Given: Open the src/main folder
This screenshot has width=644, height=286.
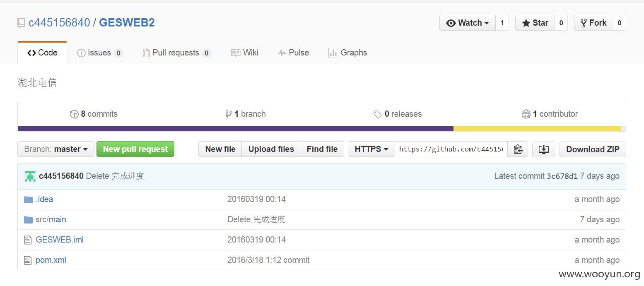Looking at the screenshot, I should 51,220.
